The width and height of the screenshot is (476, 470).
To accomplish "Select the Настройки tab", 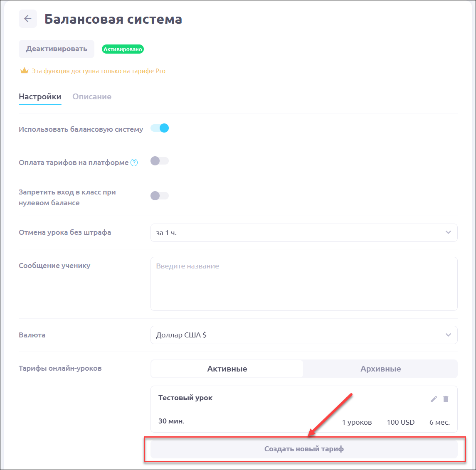I will click(40, 96).
